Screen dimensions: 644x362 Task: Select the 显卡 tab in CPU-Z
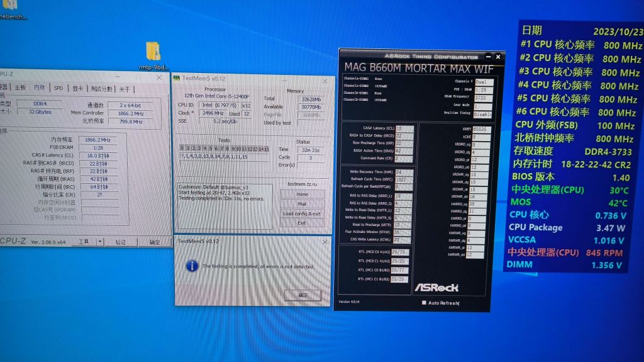pos(77,89)
